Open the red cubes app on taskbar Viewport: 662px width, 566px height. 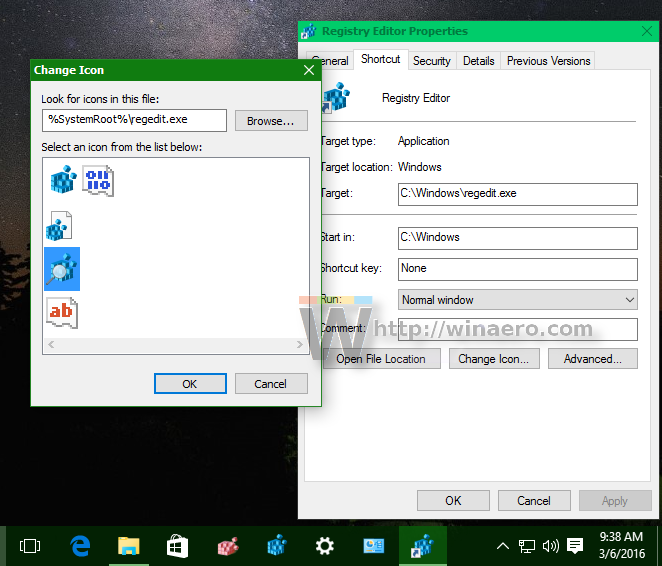click(228, 546)
